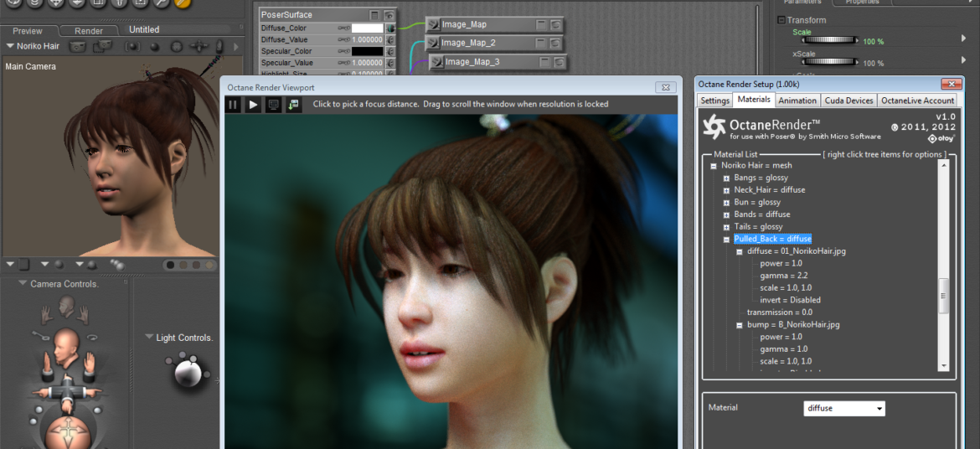Click the monitor icon in the Octane viewport toolbar
Screen dimensions: 980x449
coord(273,105)
